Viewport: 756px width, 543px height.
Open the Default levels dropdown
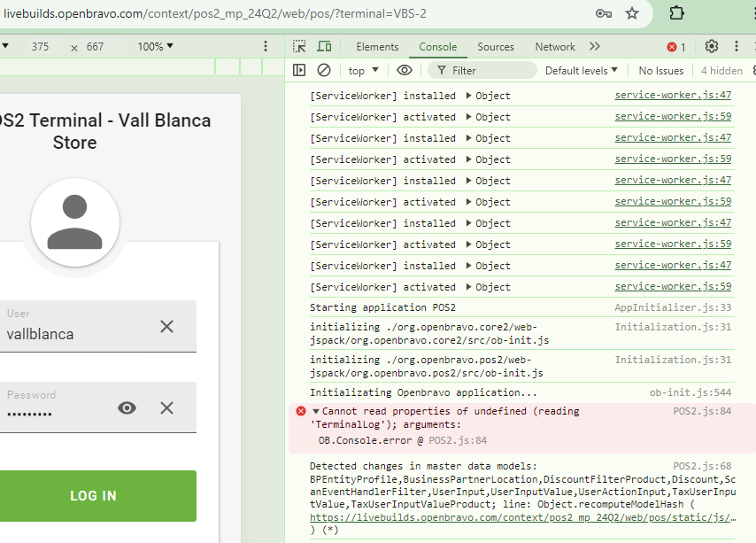(x=581, y=71)
